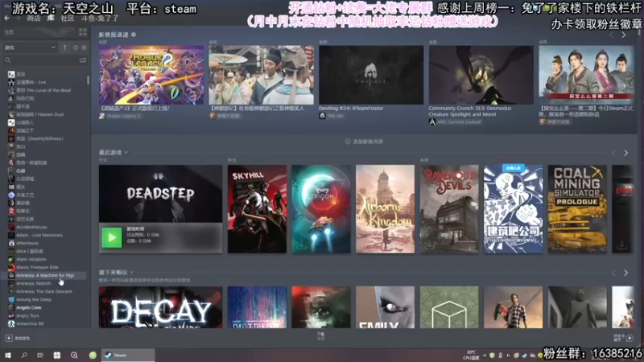Click AfterHours game icon

pyautogui.click(x=11, y=244)
